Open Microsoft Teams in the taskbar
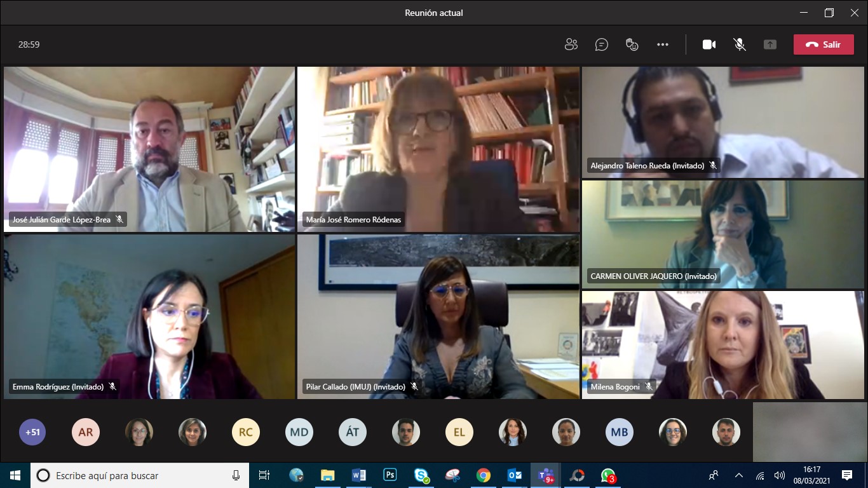The height and width of the screenshot is (488, 868). [545, 475]
